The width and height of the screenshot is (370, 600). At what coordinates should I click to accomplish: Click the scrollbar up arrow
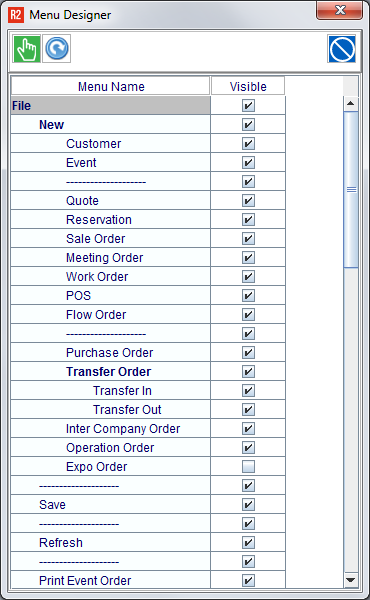click(x=351, y=103)
